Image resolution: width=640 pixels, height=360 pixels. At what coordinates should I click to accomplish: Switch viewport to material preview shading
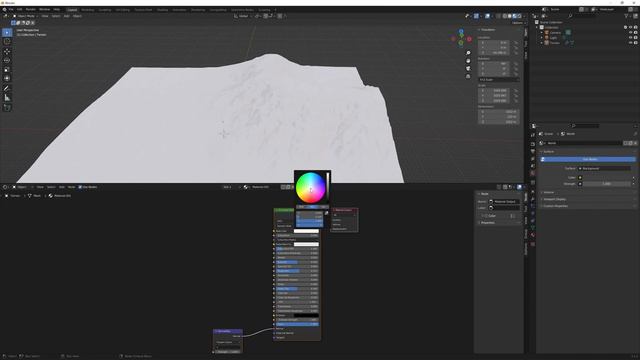pos(514,16)
